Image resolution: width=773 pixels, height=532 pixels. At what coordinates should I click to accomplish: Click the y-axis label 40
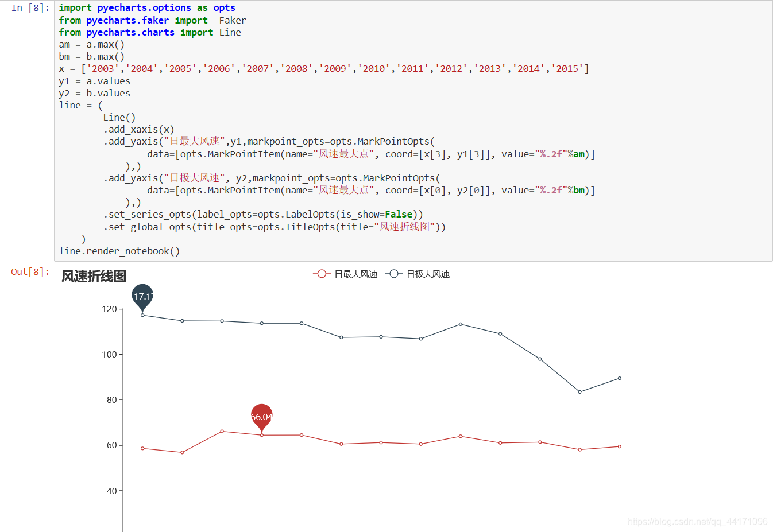coord(111,491)
